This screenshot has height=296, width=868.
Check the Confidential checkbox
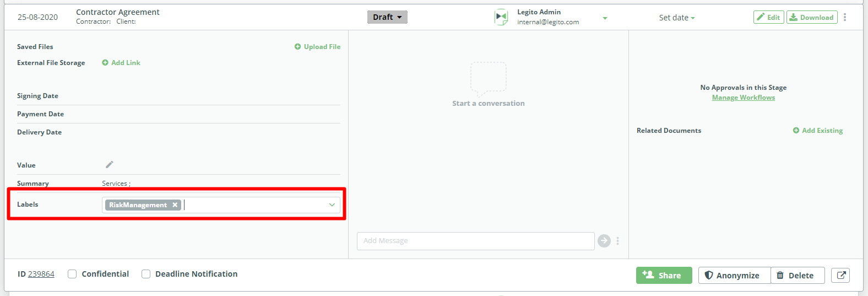72,274
